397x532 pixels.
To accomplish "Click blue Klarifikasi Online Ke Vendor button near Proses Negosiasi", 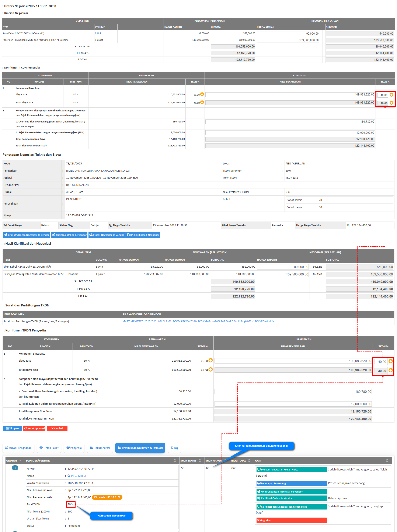I will [x=69, y=235].
